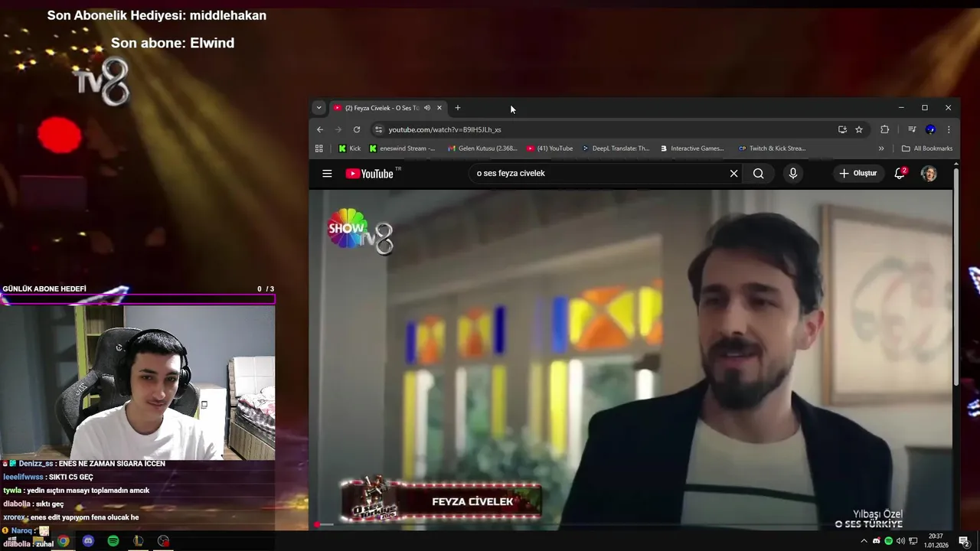Open the Interactive Games bookmark
This screenshot has height=551, width=980.
pyautogui.click(x=692, y=148)
